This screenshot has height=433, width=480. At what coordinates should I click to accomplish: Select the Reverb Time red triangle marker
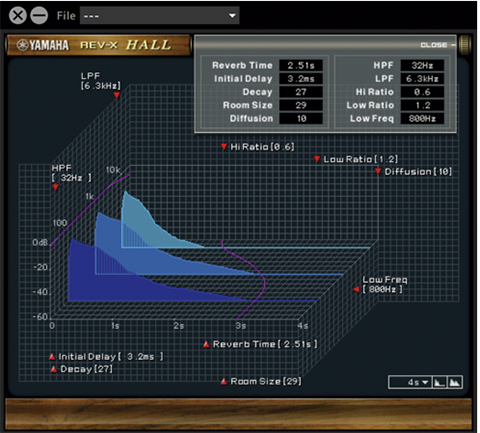pos(206,344)
